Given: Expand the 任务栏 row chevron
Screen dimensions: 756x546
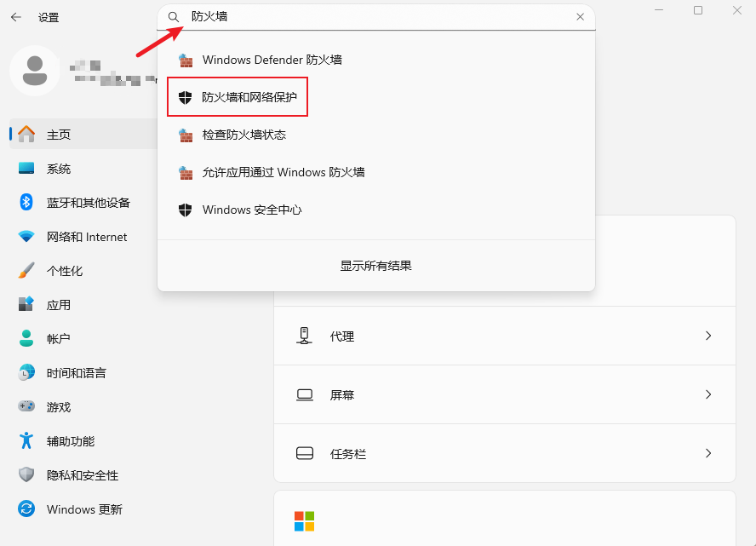Looking at the screenshot, I should pyautogui.click(x=708, y=453).
